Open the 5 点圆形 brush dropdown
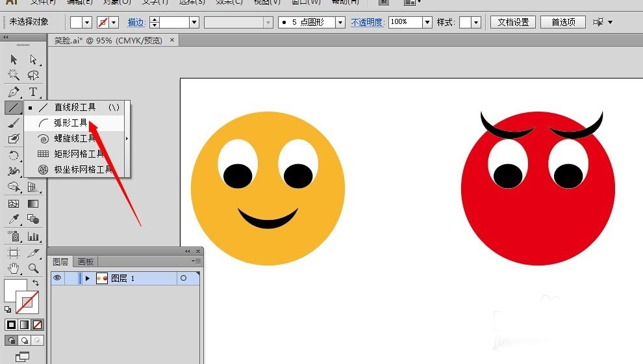643x364 pixels. (340, 22)
